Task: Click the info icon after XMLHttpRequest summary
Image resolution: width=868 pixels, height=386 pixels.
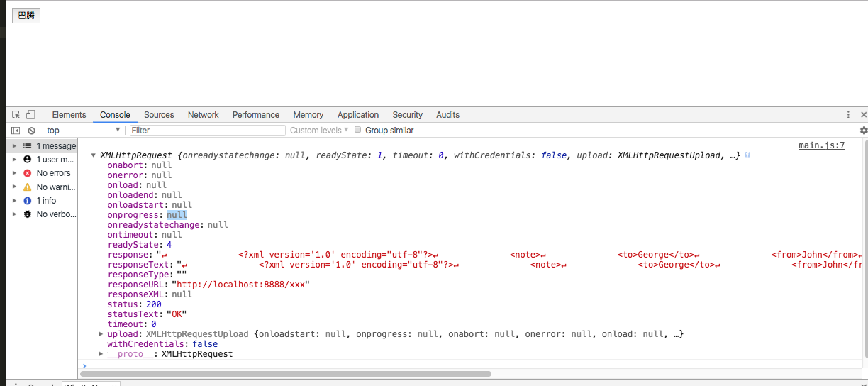Action: click(x=747, y=155)
